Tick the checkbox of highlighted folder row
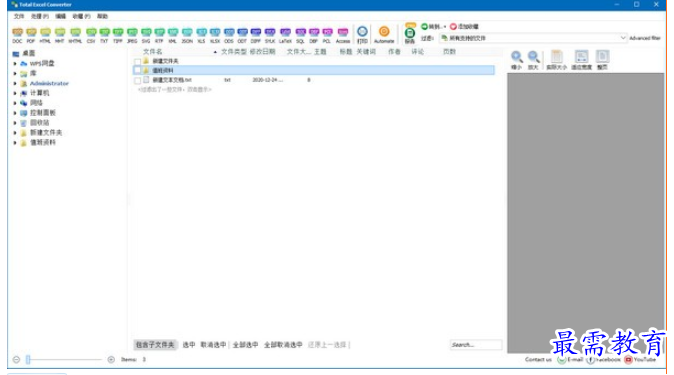 point(138,70)
